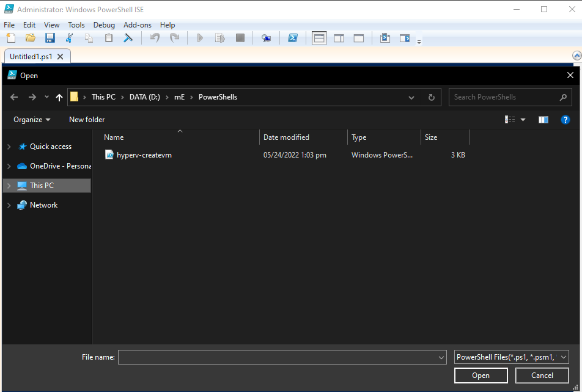Go up one folder level
582x392 pixels.
point(59,97)
